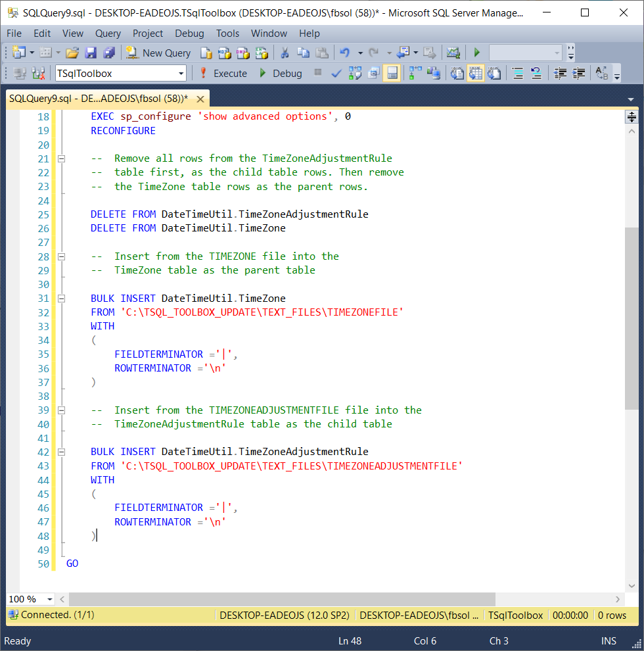Toggle the Results to Text option
The image size is (644, 651).
457,74
